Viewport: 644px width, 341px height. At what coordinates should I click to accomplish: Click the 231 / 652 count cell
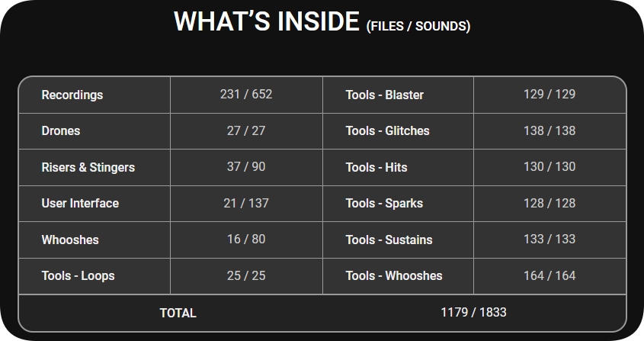click(x=246, y=94)
